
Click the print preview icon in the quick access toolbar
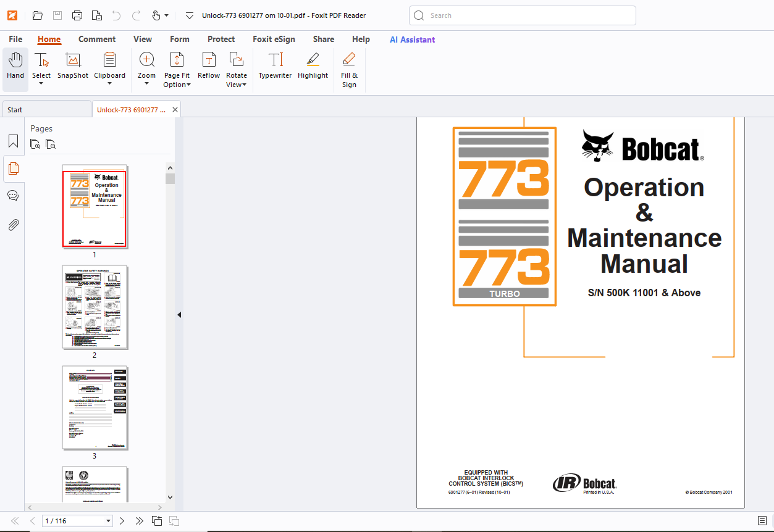click(97, 15)
